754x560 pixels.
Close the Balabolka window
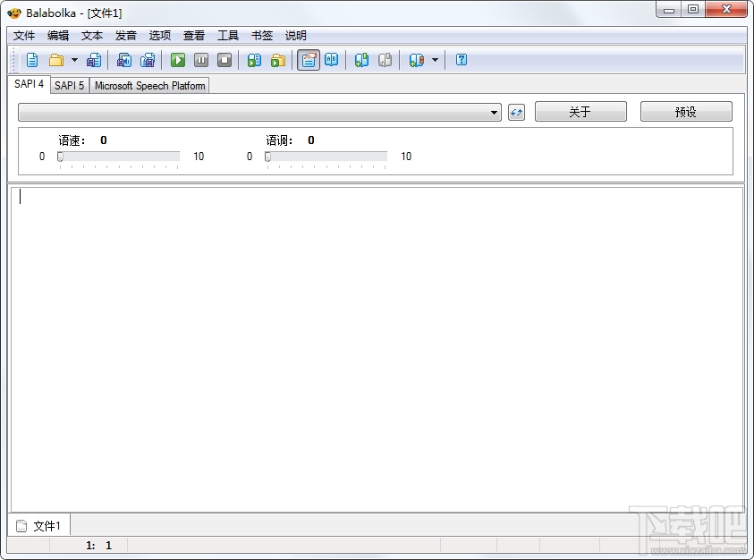726,10
